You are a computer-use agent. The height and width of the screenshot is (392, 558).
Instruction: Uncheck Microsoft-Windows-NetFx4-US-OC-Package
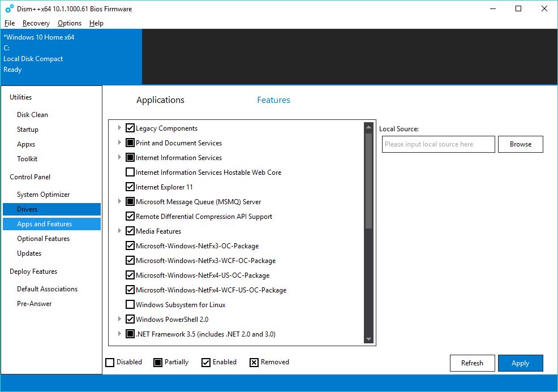[x=130, y=275]
